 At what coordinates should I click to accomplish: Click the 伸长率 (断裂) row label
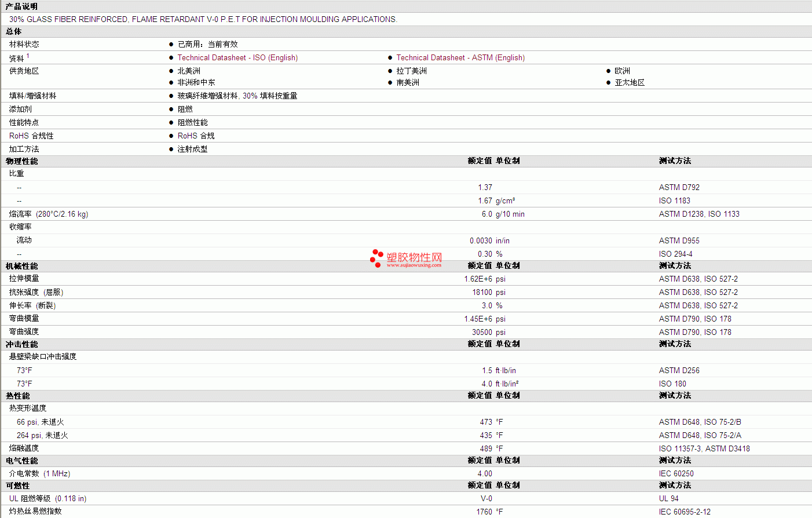[32, 305]
